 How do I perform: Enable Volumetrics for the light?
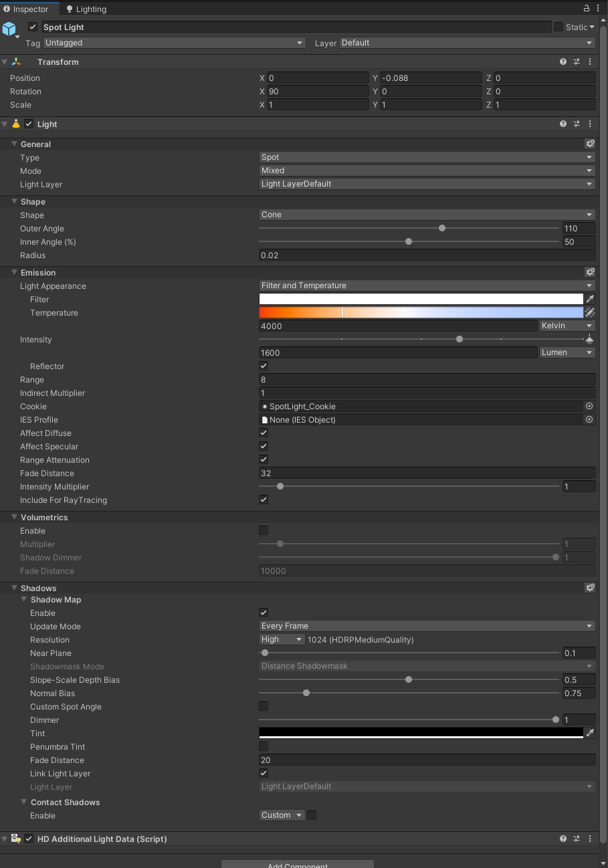click(264, 530)
